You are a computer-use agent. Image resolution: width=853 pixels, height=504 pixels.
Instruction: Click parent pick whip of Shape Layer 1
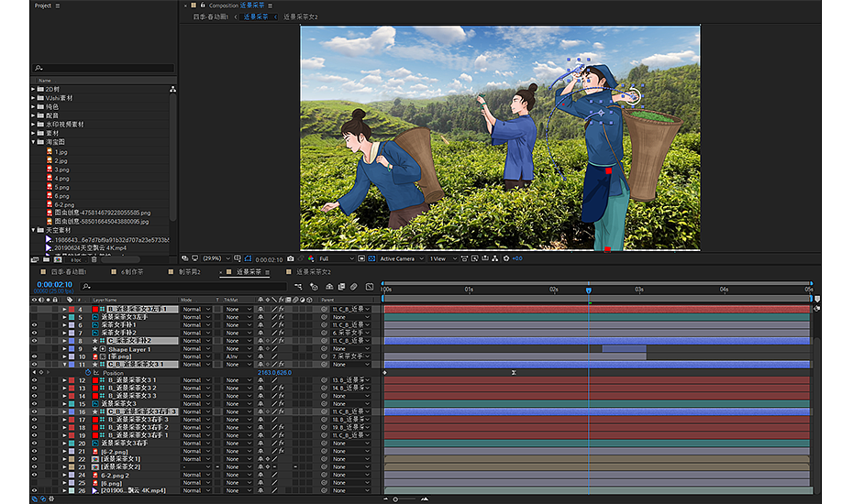324,348
